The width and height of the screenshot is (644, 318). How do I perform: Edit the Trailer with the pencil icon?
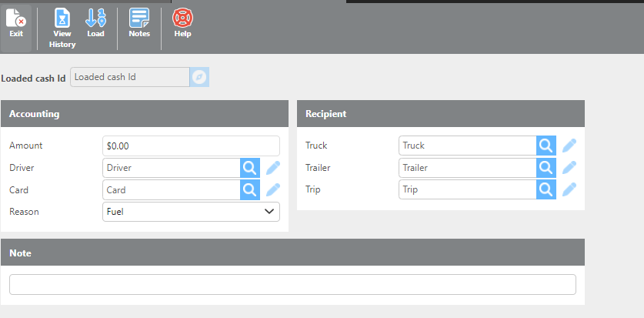569,167
